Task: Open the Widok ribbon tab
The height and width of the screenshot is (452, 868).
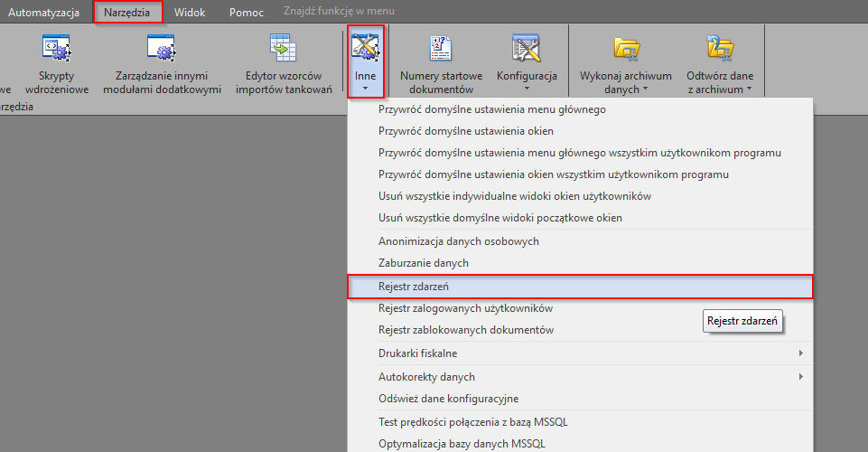Action: click(190, 13)
